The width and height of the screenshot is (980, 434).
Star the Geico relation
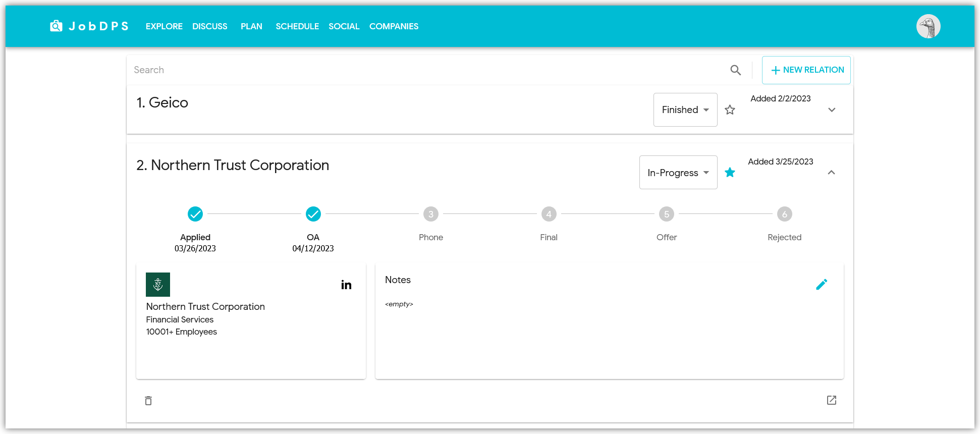730,110
